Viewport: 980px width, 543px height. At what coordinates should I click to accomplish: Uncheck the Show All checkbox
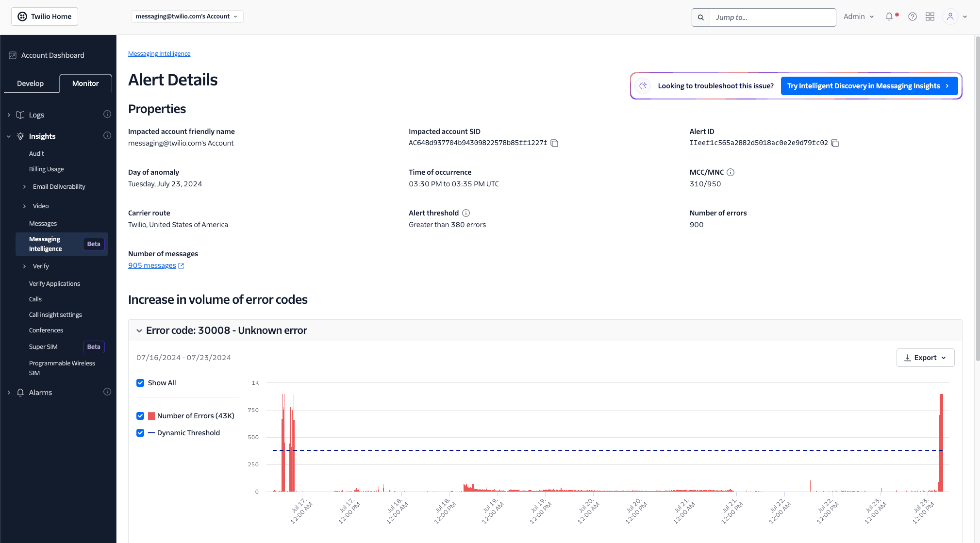click(140, 383)
